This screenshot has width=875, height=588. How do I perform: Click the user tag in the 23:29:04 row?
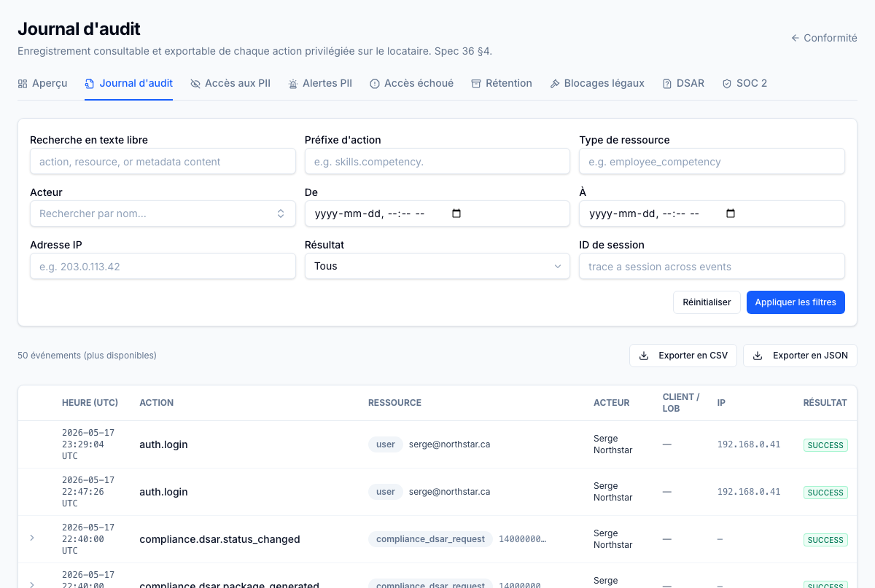click(x=386, y=444)
